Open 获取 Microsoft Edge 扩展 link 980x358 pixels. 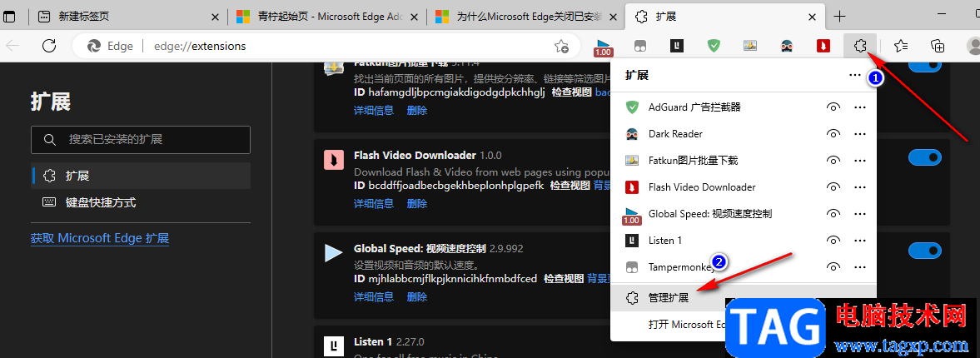click(x=100, y=238)
